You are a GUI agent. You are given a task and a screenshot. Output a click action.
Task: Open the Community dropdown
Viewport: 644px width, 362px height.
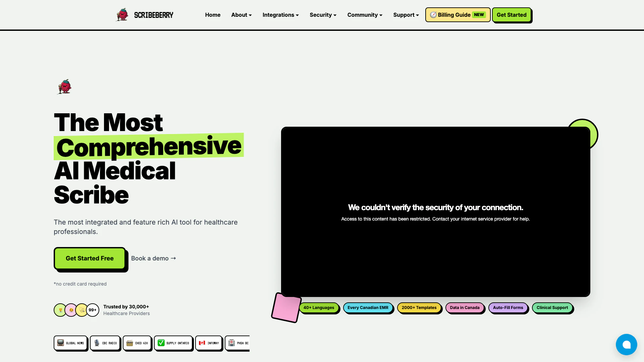[x=364, y=15]
